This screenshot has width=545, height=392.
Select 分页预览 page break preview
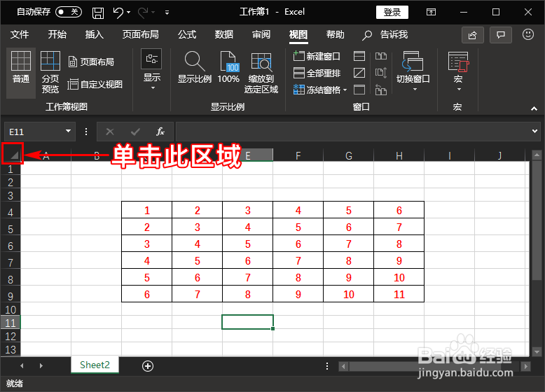coord(50,72)
